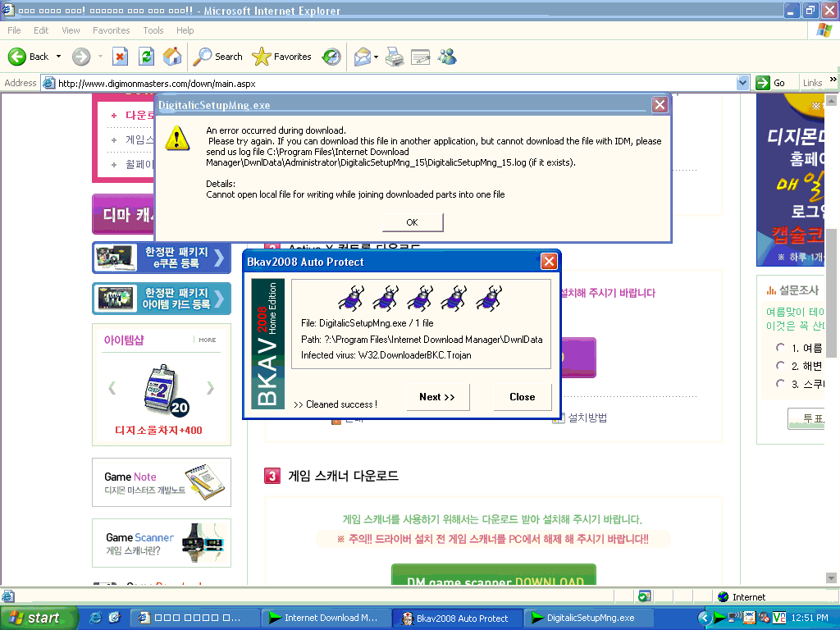Click the status bar security report icon
The width and height of the screenshot is (840, 630).
click(x=645, y=596)
